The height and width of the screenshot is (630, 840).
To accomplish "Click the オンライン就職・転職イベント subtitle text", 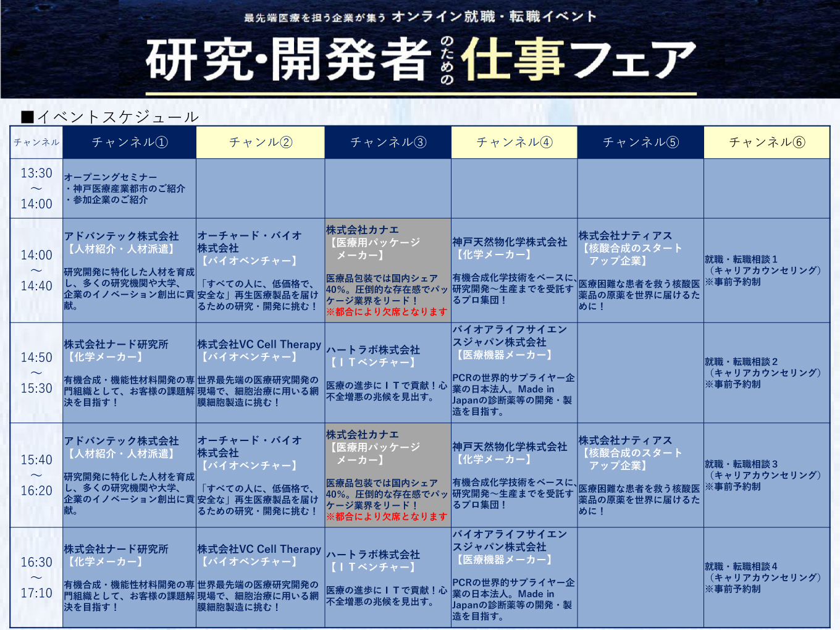I will pyautogui.click(x=494, y=17).
